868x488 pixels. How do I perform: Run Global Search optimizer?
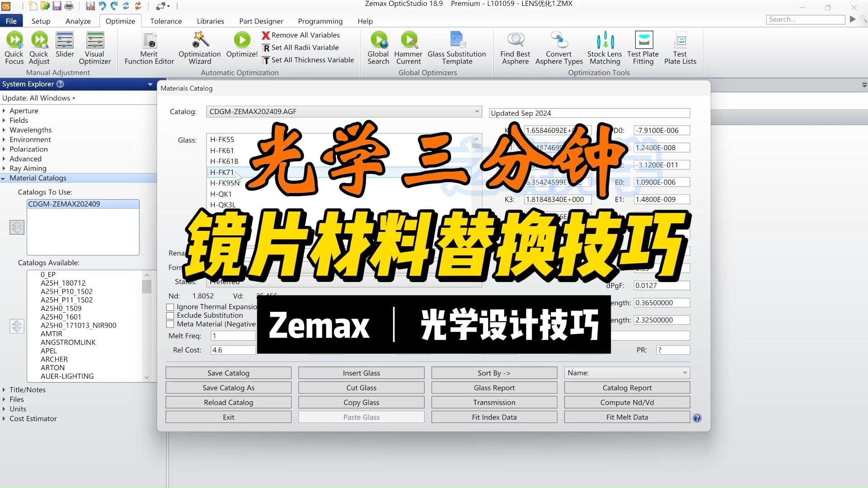[x=378, y=47]
